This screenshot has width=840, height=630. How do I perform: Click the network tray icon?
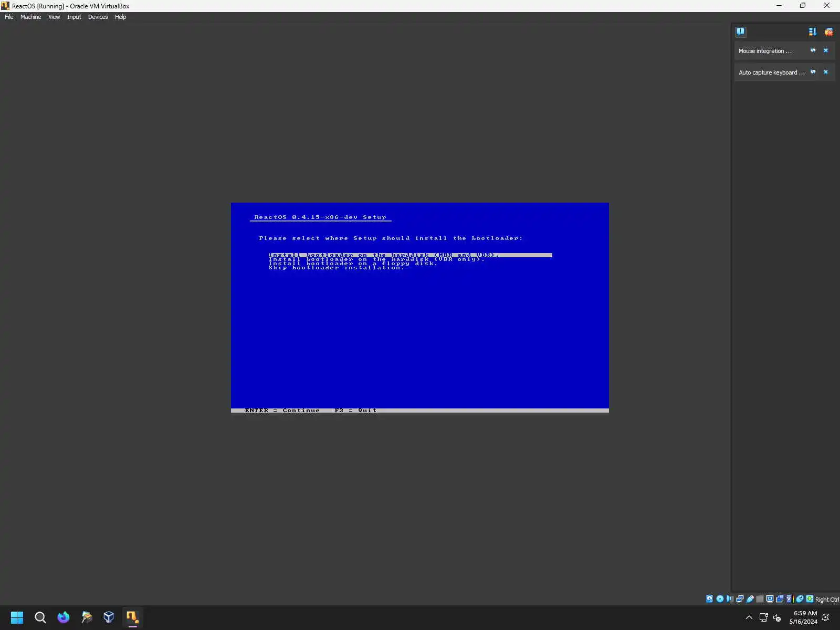(x=764, y=617)
